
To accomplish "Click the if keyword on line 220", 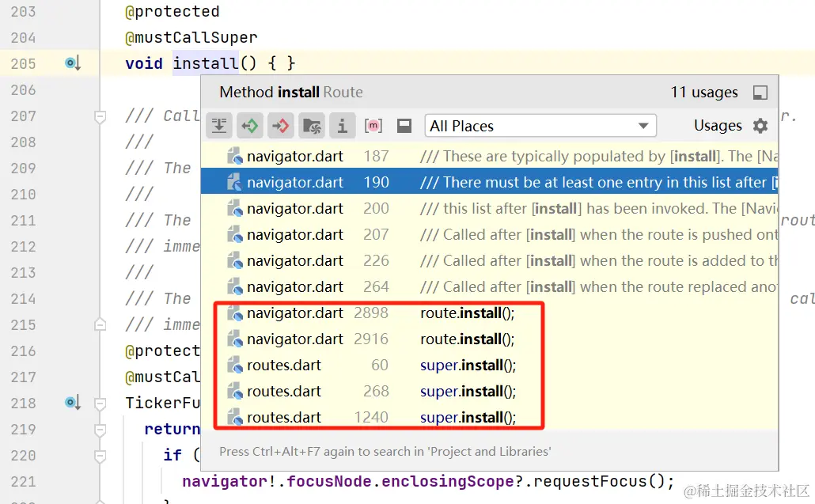I will [172, 455].
